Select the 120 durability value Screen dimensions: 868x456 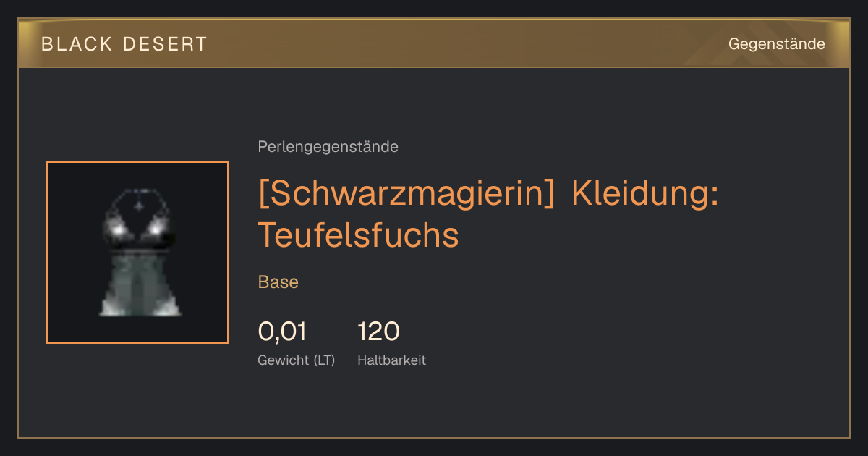pos(378,332)
